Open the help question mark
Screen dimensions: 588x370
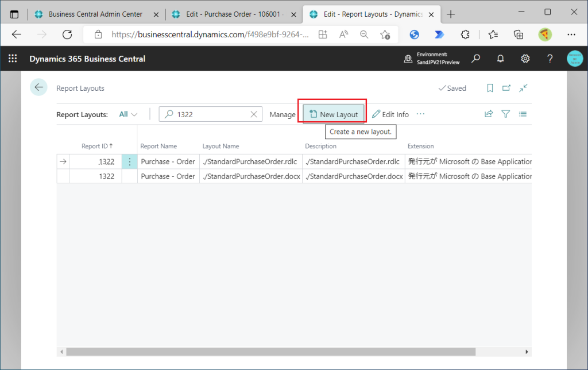coord(550,59)
